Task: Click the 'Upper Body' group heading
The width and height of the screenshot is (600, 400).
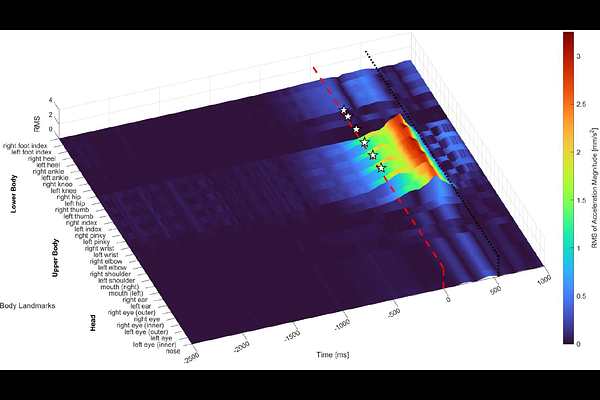Action: [55, 258]
